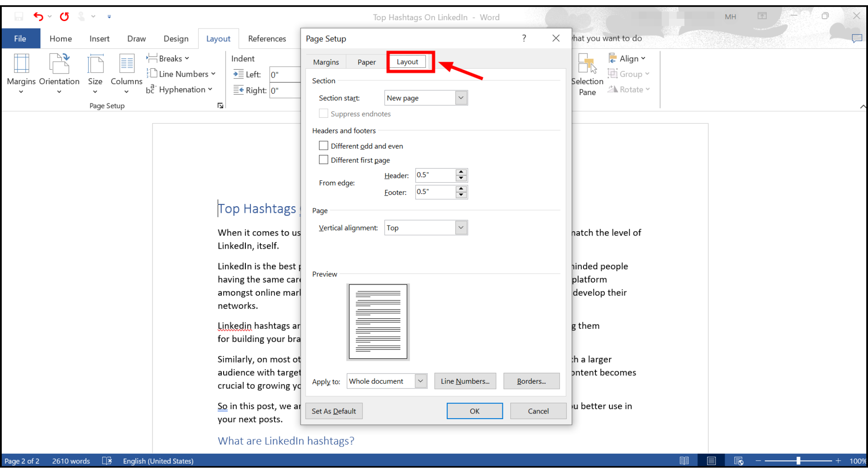The height and width of the screenshot is (473, 868).
Task: Open the Page Setup dialog launcher
Action: coord(221,106)
